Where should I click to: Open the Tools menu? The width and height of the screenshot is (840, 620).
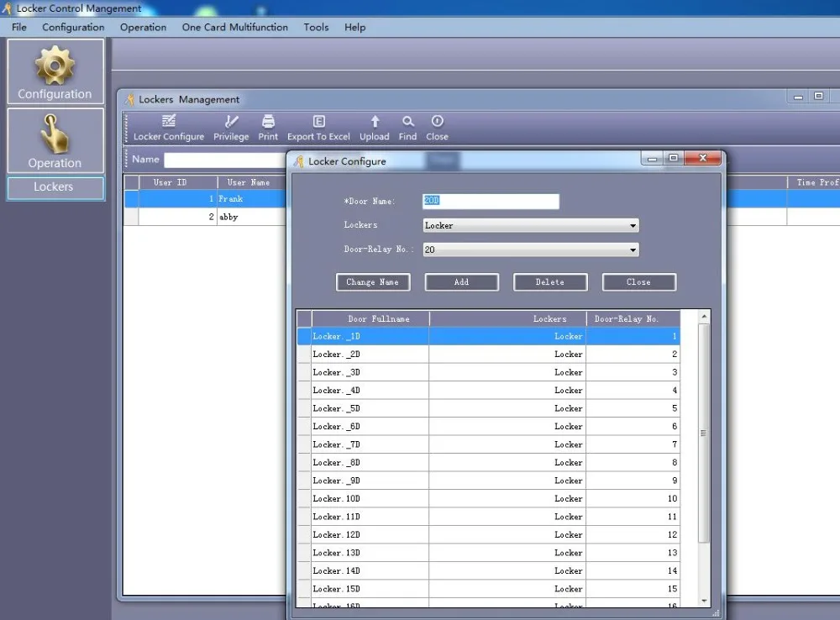(316, 28)
